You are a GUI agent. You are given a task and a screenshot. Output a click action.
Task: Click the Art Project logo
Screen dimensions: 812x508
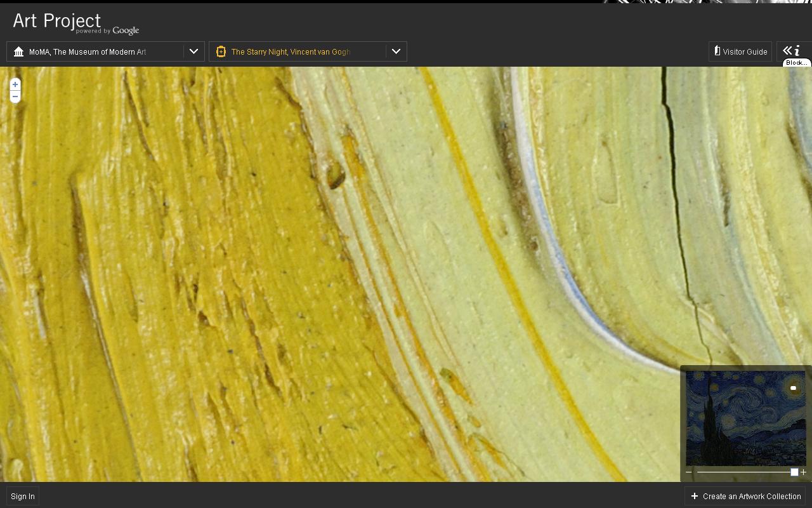pyautogui.click(x=75, y=23)
